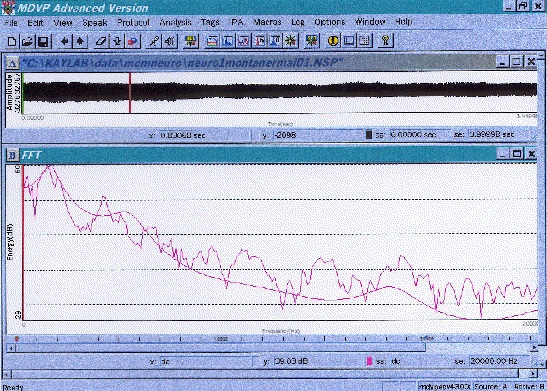This screenshot has width=547, height=391.
Task: Click the A window label button
Action: point(13,63)
